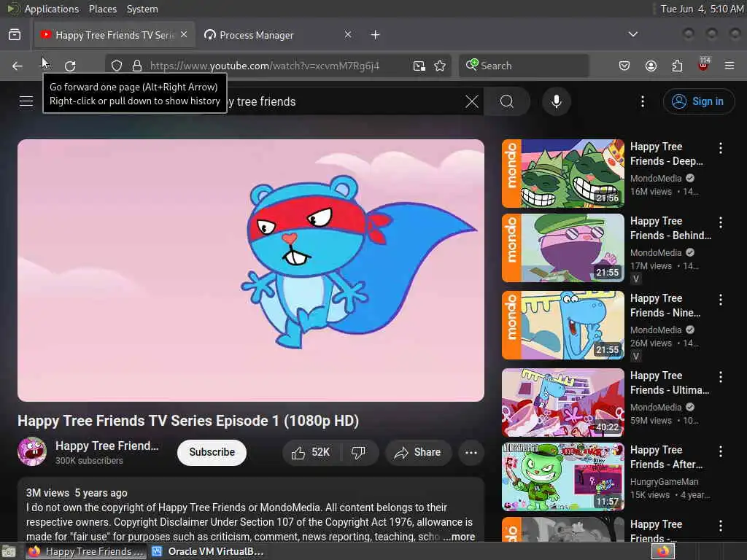Image resolution: width=747 pixels, height=560 pixels.
Task: Open the tracking protection shield icon
Action: (117, 66)
